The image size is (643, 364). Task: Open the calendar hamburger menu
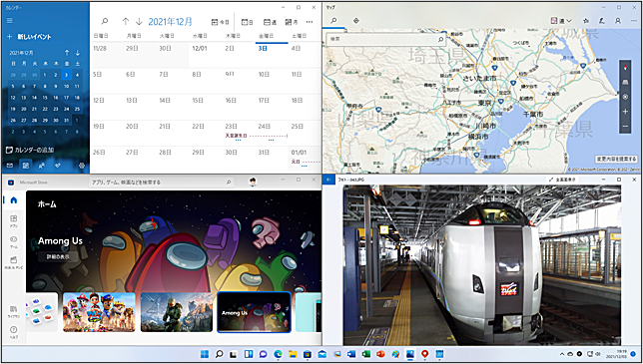[10, 21]
